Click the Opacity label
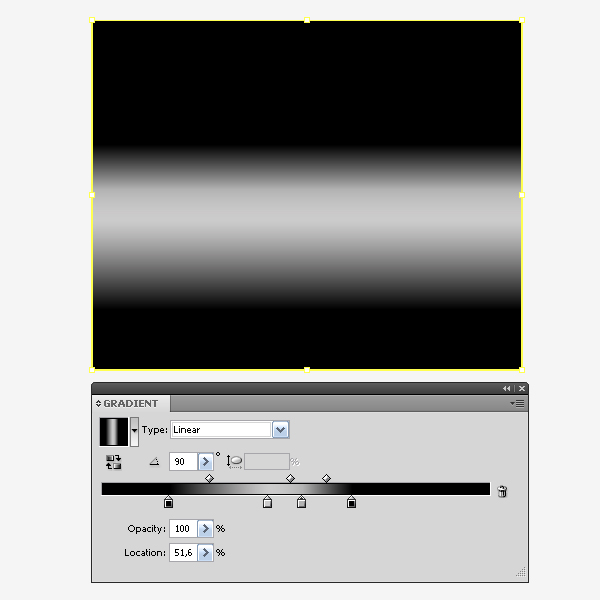Viewport: 600px width, 600px height. (x=147, y=528)
